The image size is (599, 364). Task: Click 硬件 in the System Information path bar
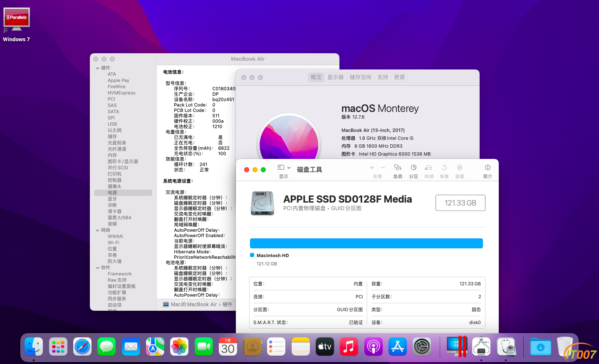[228, 305]
